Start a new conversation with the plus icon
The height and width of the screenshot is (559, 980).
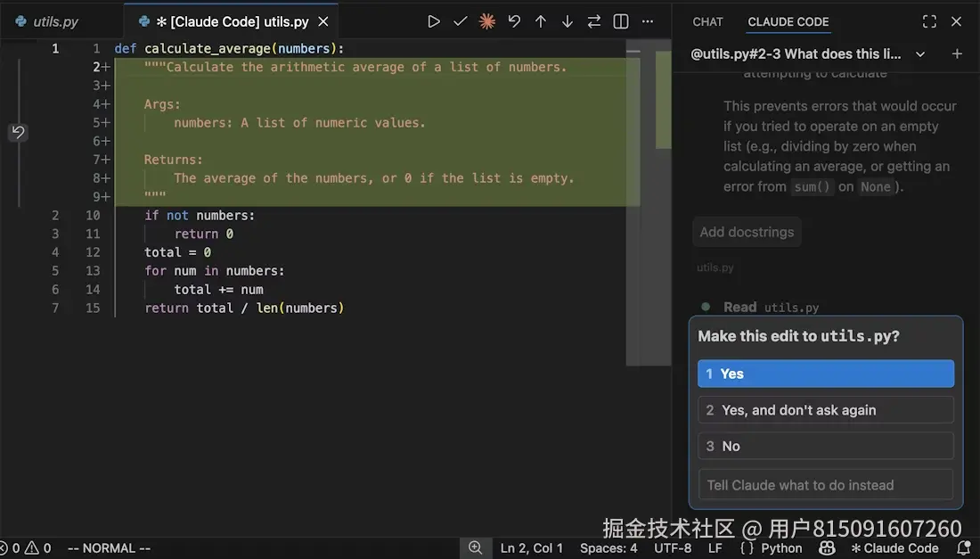tap(957, 53)
